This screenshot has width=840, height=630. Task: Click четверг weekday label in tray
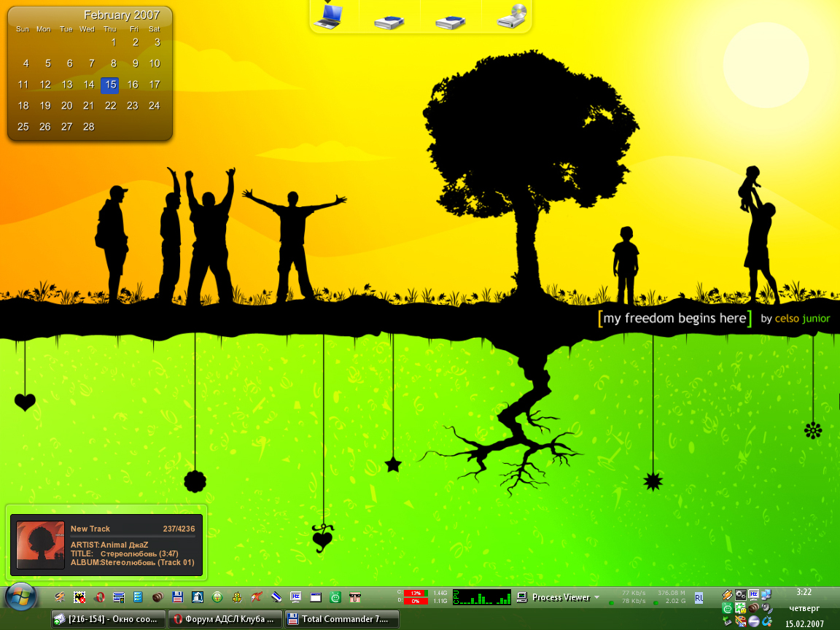coord(804,608)
